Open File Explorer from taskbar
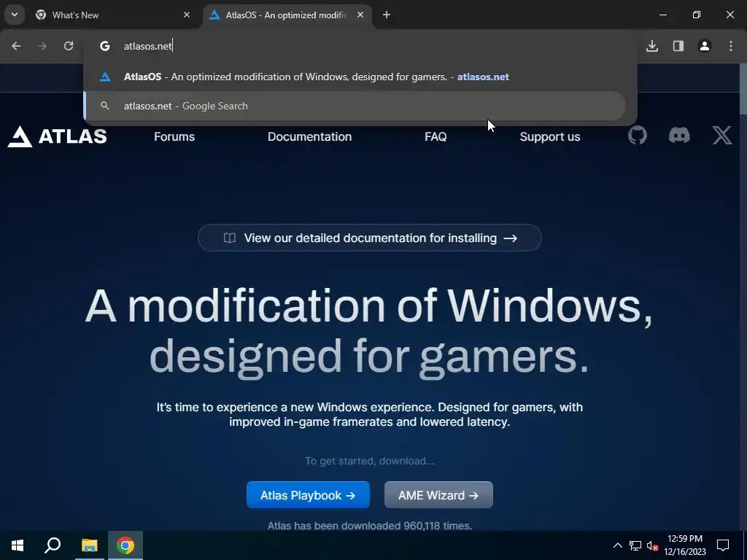This screenshot has height=560, width=747. pos(89,545)
